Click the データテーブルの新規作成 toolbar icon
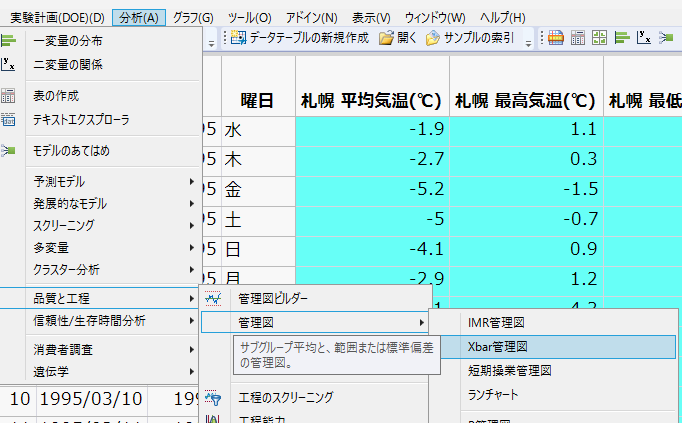Viewport: 682px width, 423px height. click(238, 38)
